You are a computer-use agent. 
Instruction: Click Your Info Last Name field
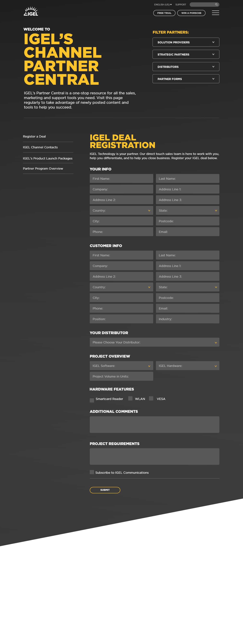click(x=187, y=179)
